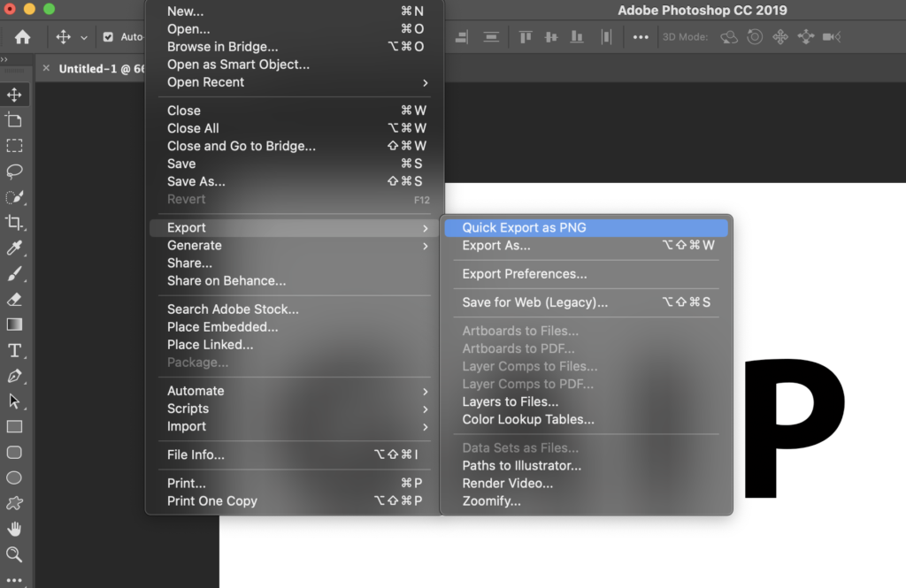Grab the Hand tool

(12, 531)
